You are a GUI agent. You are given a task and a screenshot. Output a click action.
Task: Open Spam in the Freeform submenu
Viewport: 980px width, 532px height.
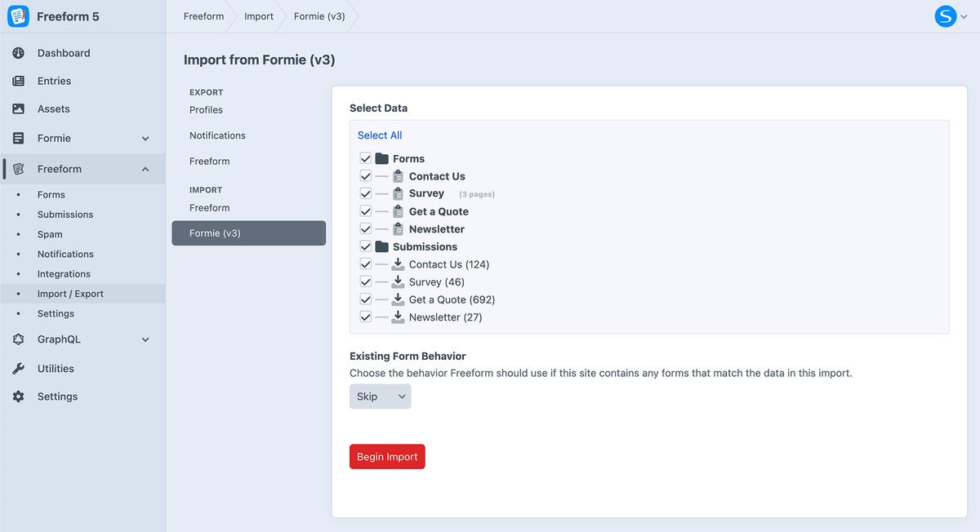pos(50,234)
